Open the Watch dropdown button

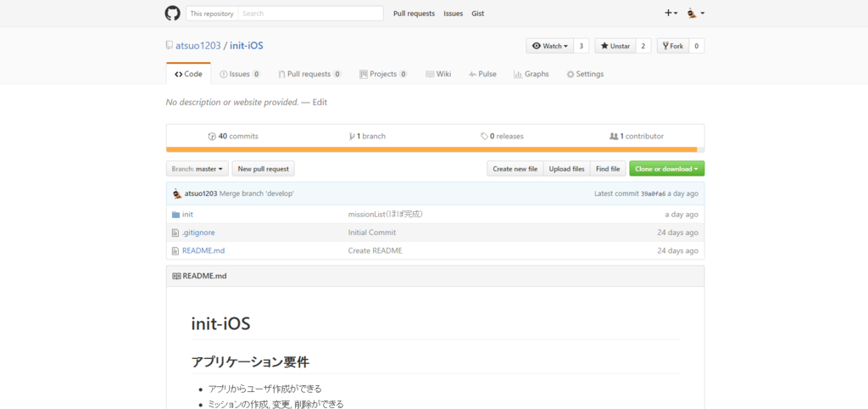tap(549, 46)
